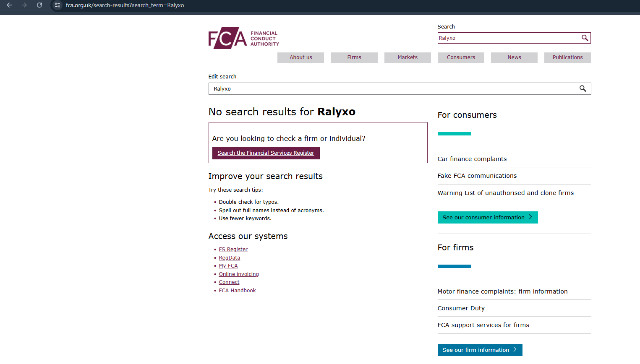The height and width of the screenshot is (364, 640).
Task: Click the FCA logo
Action: (243, 38)
